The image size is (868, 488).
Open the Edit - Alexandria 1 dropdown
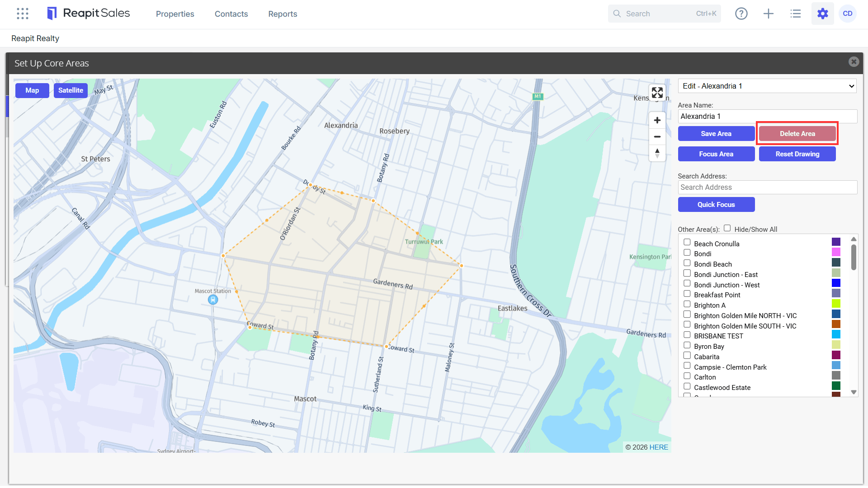tap(768, 86)
